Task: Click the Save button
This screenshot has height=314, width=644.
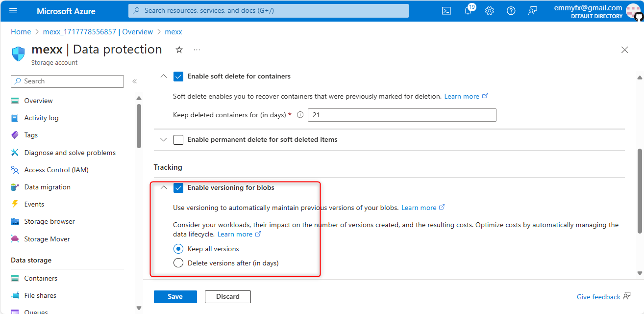Action: [175, 296]
